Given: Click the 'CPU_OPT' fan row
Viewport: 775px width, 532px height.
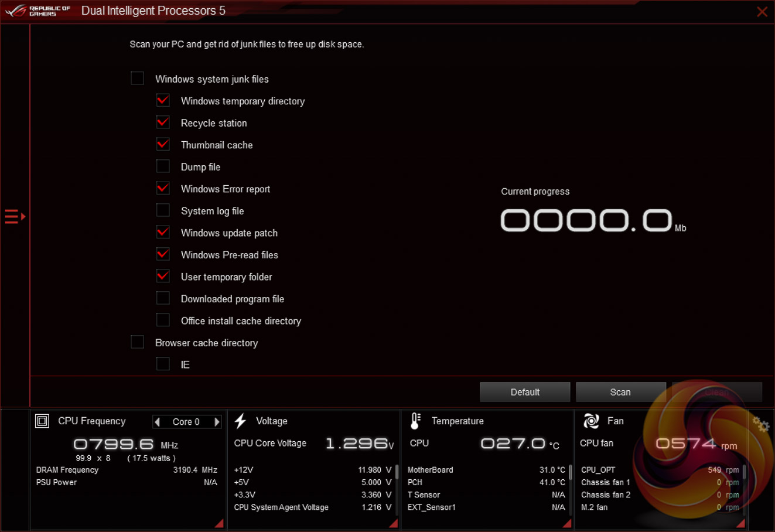Looking at the screenshot, I should pos(660,470).
